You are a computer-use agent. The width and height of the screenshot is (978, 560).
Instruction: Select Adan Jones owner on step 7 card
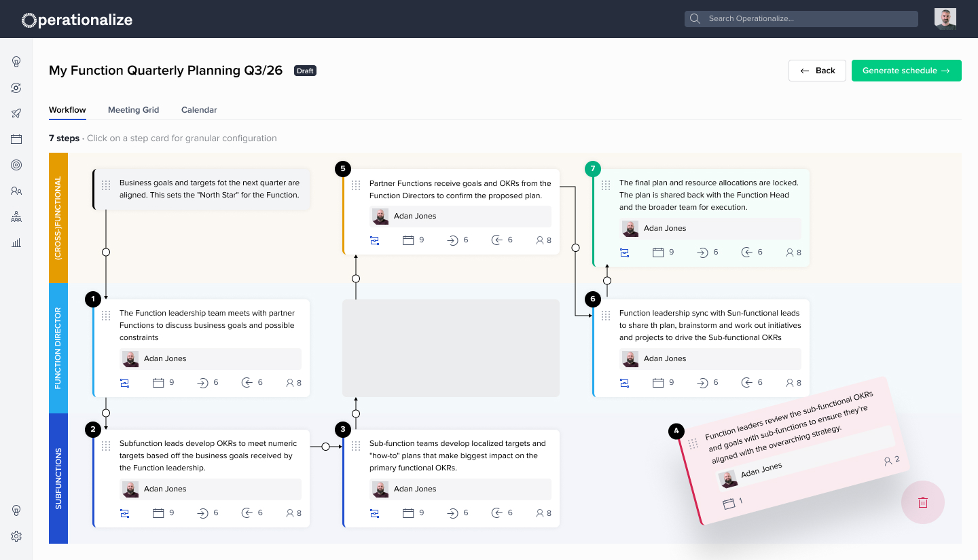coord(710,228)
